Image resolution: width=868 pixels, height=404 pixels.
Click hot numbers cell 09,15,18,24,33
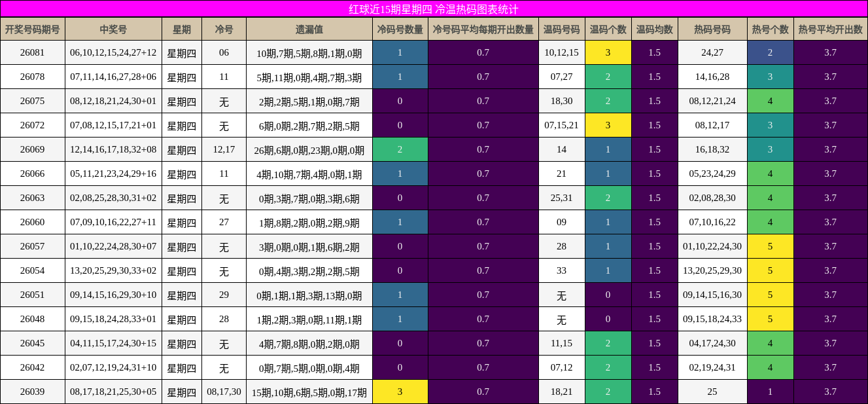tap(713, 319)
